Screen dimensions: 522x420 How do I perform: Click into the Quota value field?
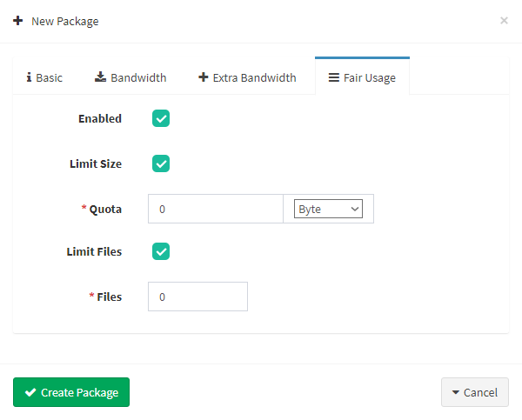tap(216, 209)
